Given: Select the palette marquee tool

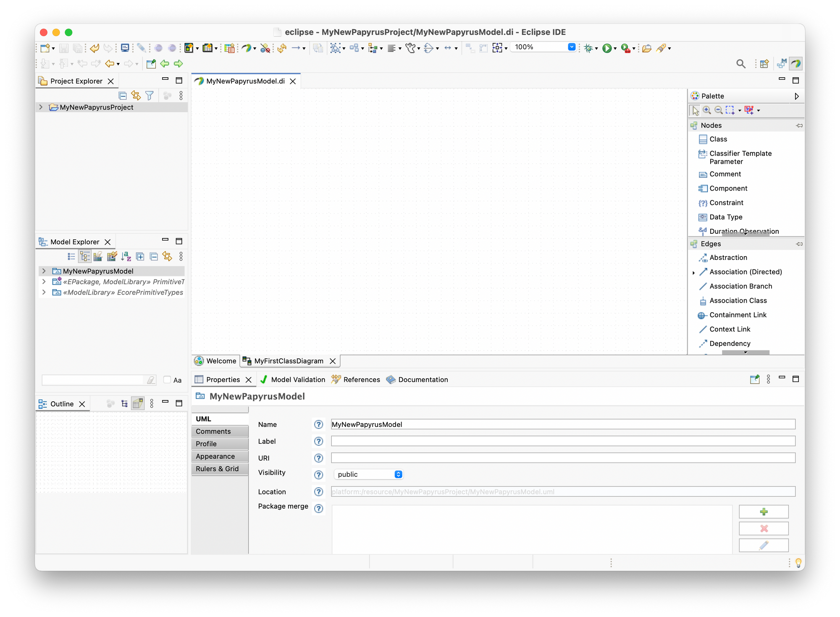Looking at the screenshot, I should (x=730, y=110).
